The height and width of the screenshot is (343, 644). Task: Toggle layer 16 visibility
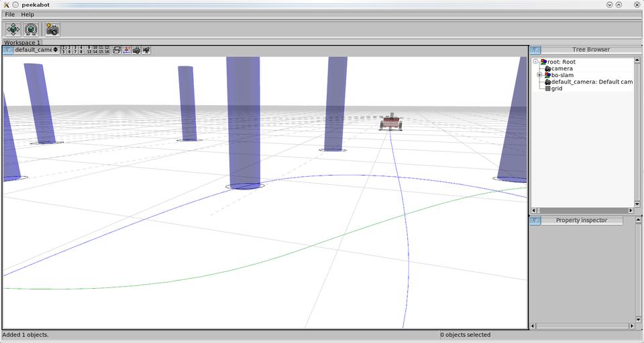pos(107,52)
